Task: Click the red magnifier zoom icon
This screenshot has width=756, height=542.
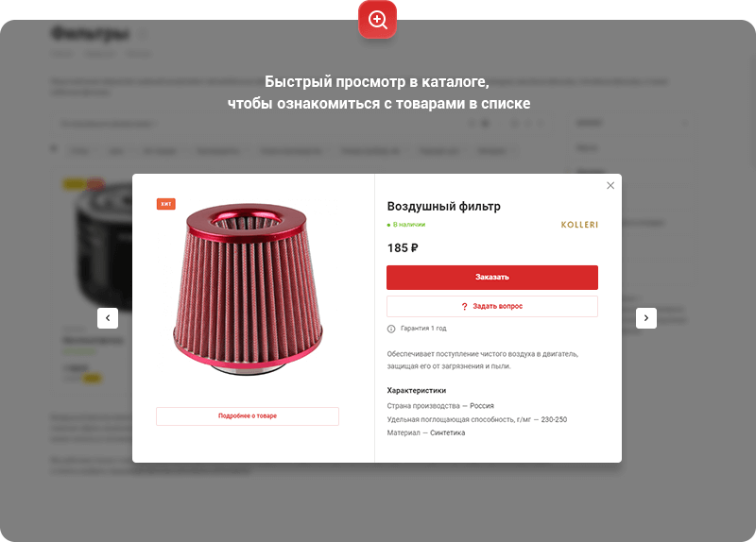Action: click(377, 20)
